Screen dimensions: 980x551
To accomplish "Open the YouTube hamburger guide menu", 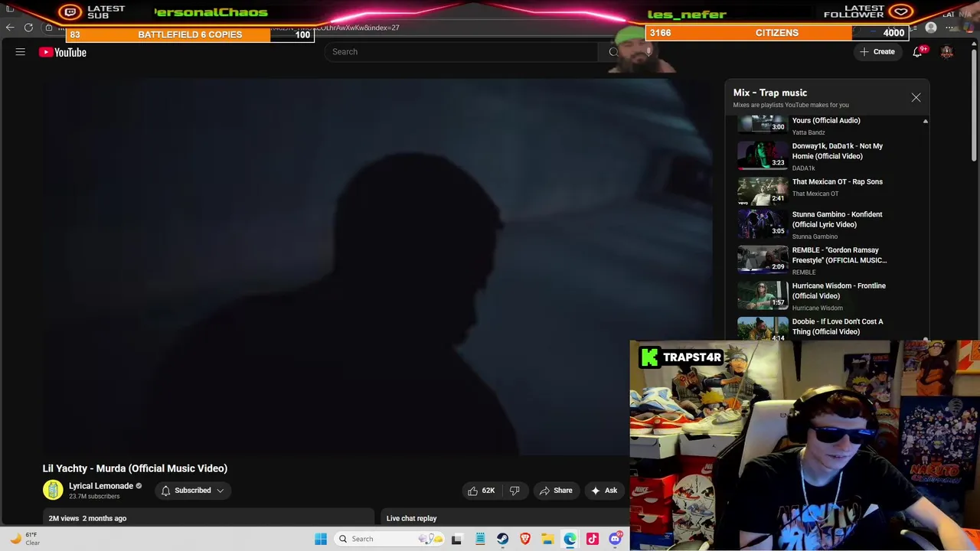I will 21,52.
